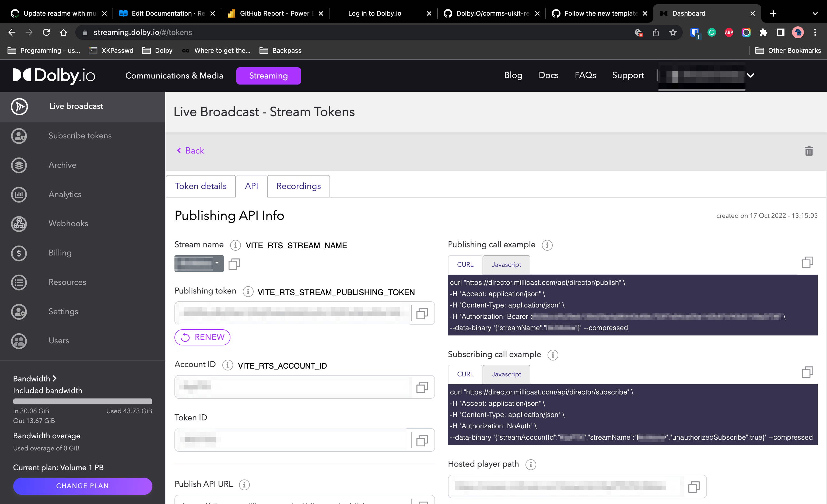Expand the account user menu chevron
Screen dimensions: 827x504
click(x=751, y=75)
